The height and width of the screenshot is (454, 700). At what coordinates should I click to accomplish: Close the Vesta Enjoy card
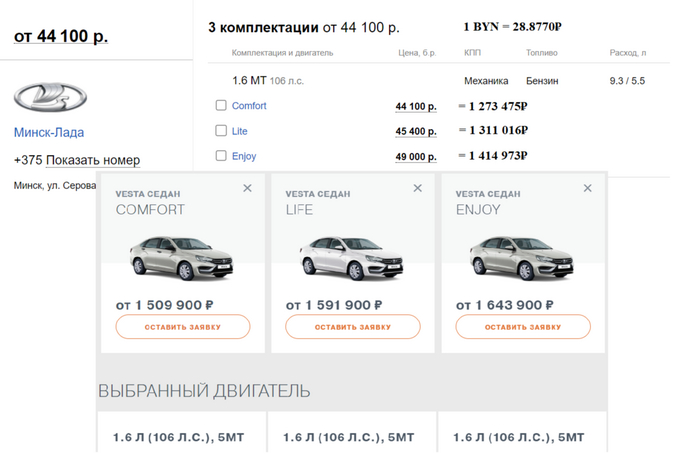(x=588, y=188)
